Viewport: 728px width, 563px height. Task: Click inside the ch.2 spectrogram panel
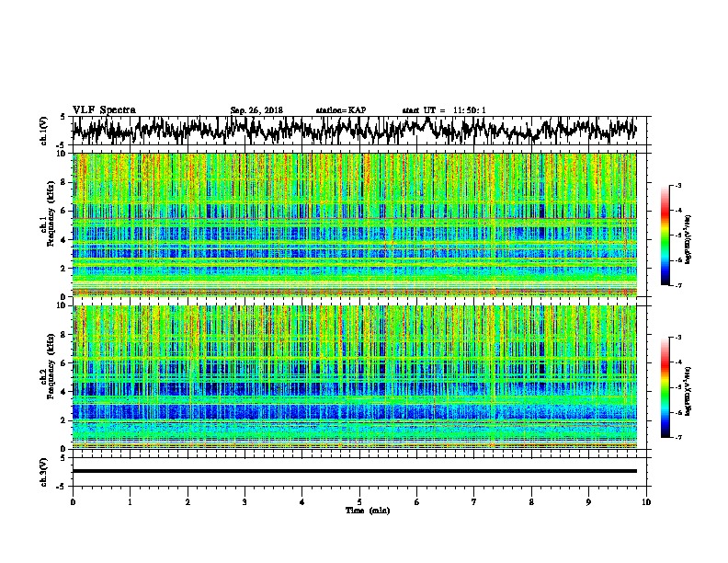[x=355, y=377]
